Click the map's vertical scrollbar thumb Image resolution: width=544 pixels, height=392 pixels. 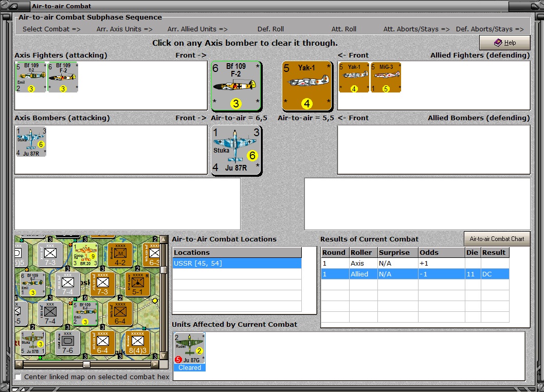(164, 270)
